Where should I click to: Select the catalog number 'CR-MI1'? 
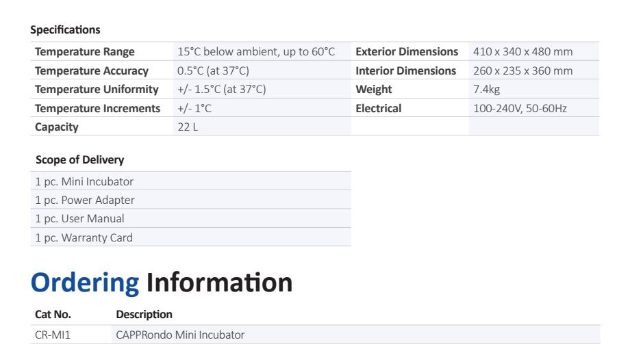(53, 335)
